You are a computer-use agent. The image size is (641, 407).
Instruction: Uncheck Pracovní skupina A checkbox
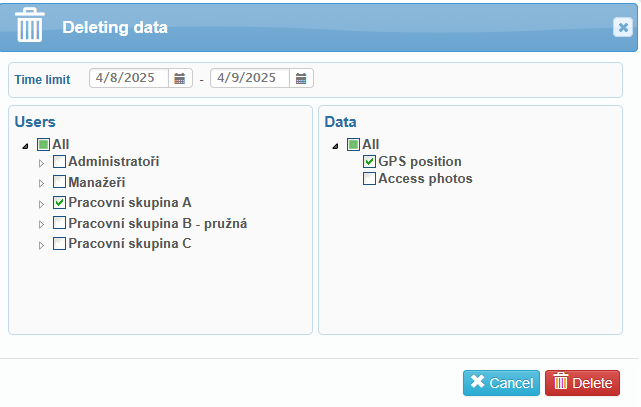[x=59, y=202]
